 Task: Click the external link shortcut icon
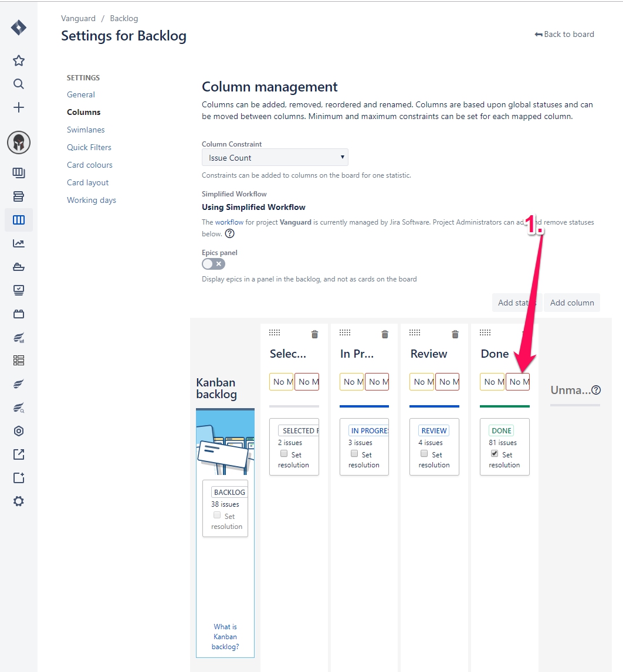18,454
